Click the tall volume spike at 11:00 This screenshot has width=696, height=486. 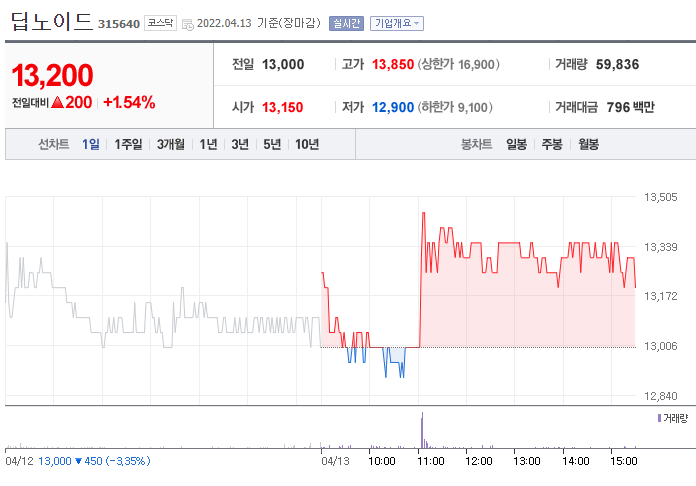[422, 430]
